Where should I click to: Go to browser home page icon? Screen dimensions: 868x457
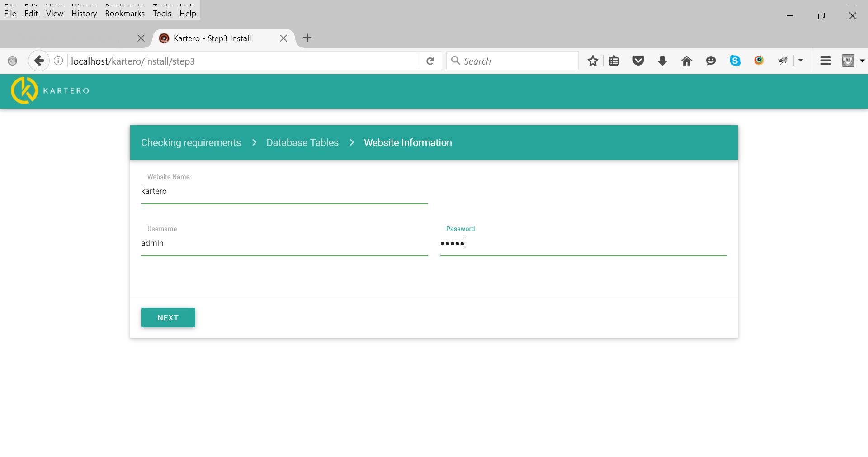pyautogui.click(x=686, y=61)
